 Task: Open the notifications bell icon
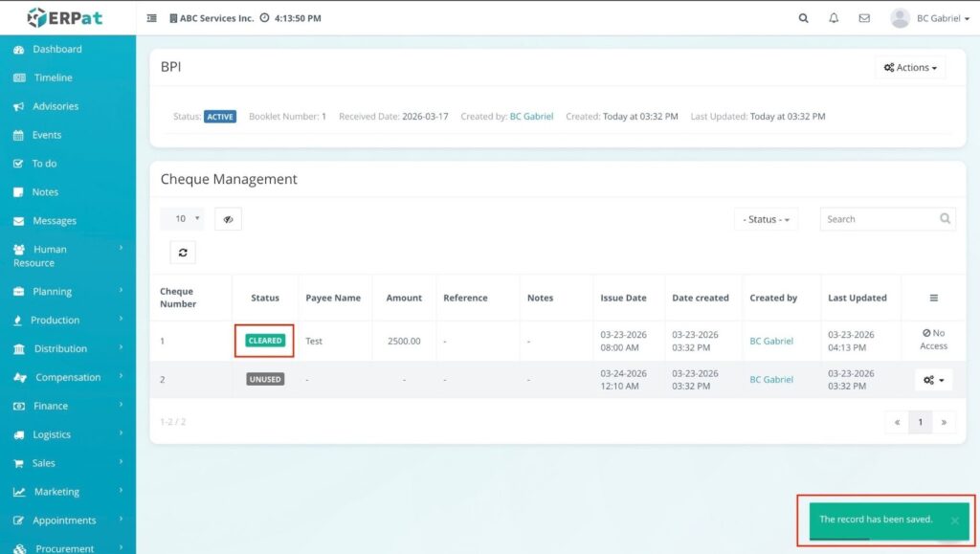pyautogui.click(x=834, y=18)
